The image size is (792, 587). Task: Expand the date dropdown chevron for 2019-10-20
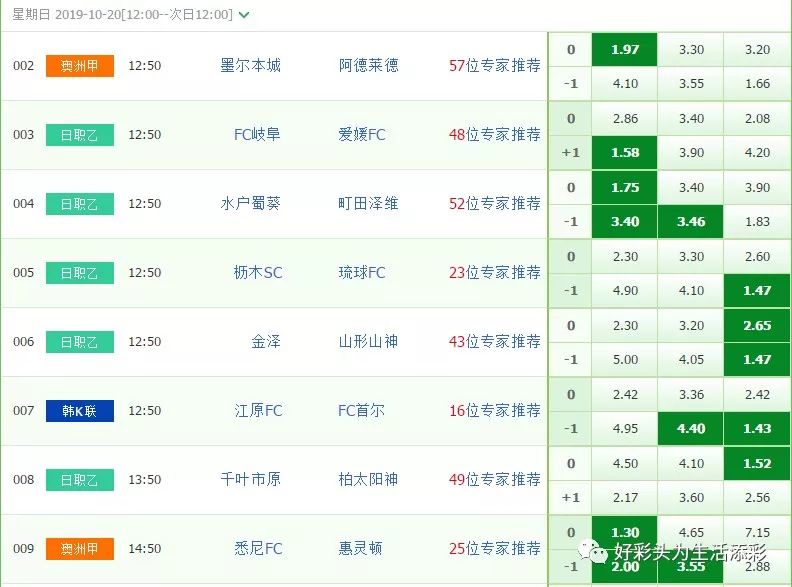[x=244, y=15]
